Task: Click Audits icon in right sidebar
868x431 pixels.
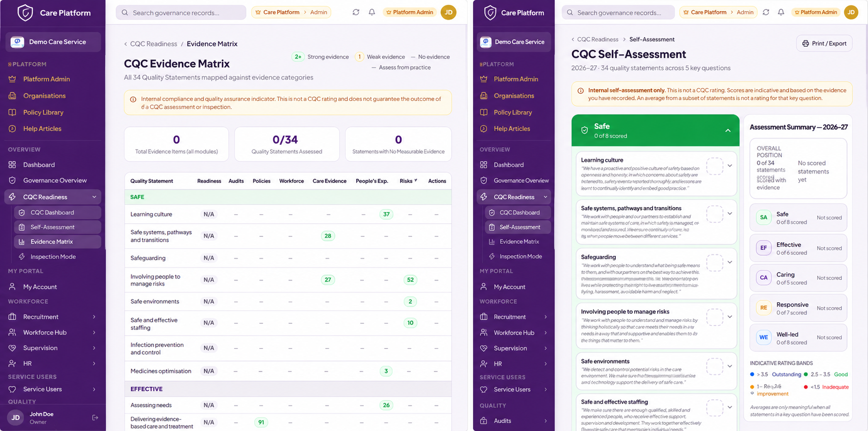Action: click(x=484, y=421)
